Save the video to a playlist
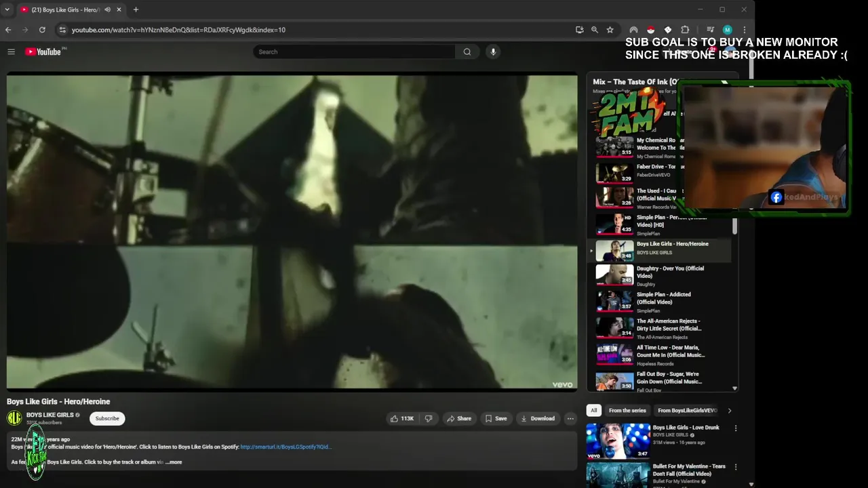 tap(496, 419)
